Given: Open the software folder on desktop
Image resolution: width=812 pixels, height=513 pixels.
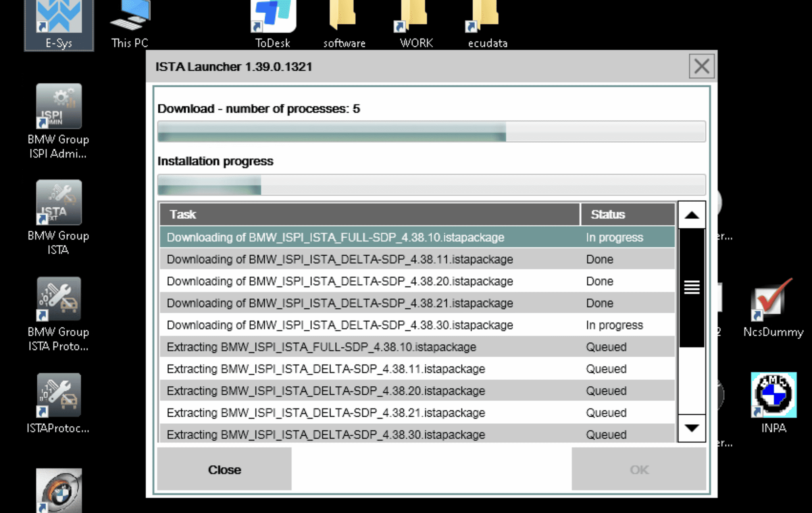Looking at the screenshot, I should pyautogui.click(x=344, y=25).
